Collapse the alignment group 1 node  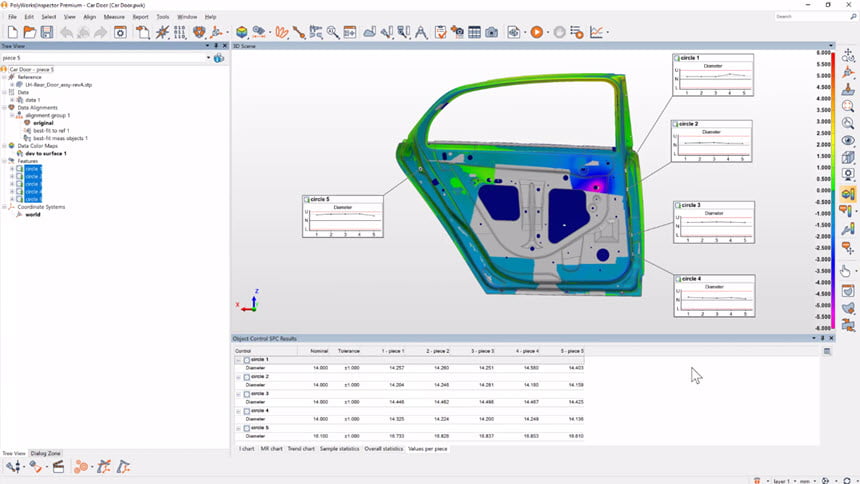pos(12,116)
